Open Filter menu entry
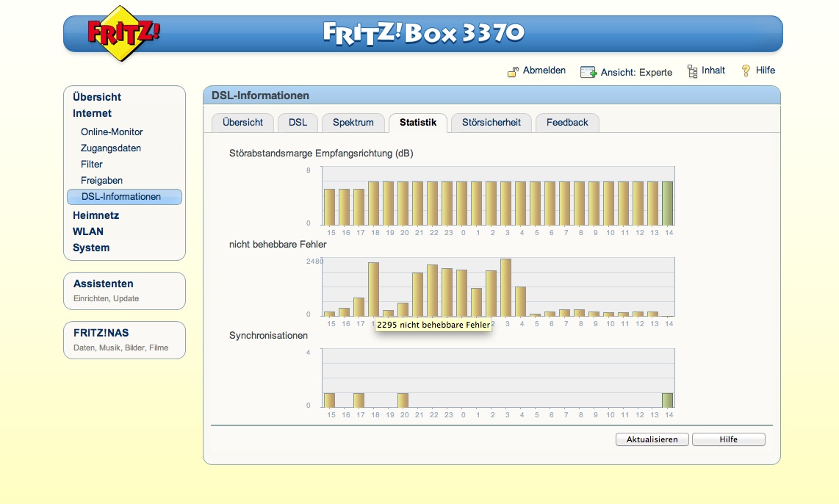The image size is (839, 504). coord(92,165)
